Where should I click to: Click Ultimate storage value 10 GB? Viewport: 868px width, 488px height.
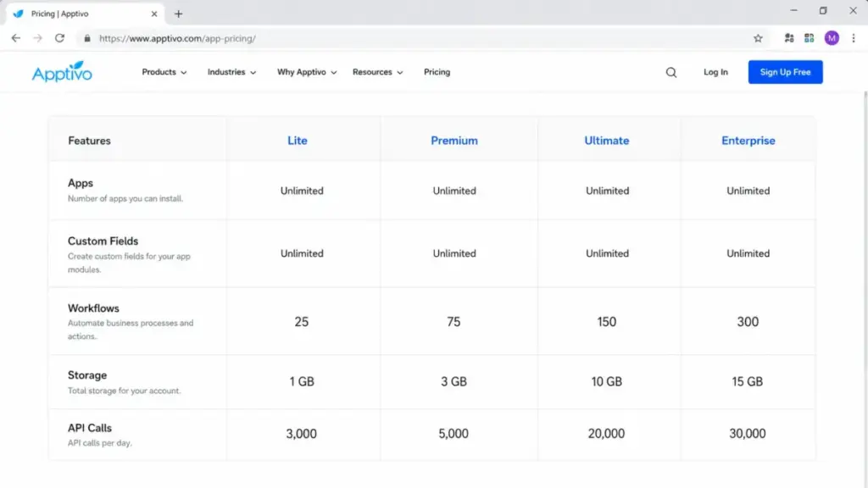(x=607, y=381)
